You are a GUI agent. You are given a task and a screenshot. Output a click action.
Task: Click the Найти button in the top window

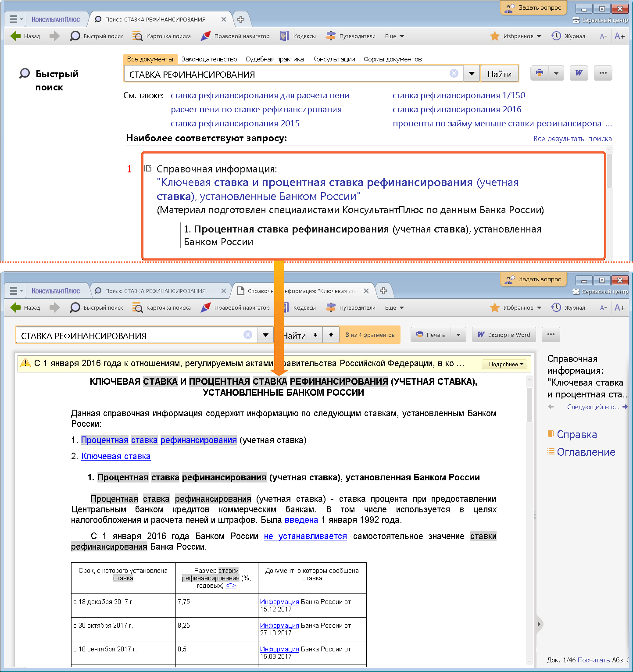pos(499,74)
